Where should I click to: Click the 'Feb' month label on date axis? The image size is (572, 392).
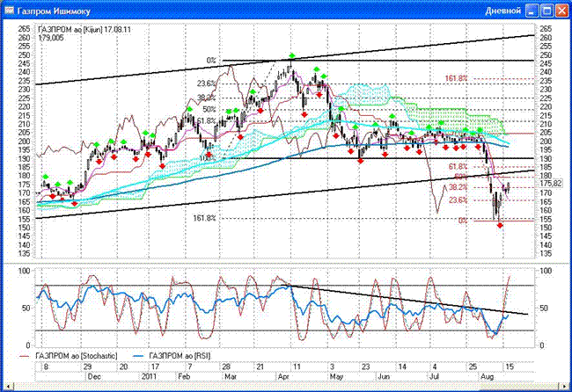(184, 377)
